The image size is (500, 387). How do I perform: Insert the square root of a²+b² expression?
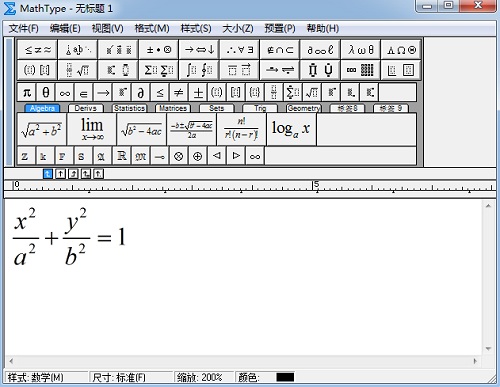pos(42,129)
